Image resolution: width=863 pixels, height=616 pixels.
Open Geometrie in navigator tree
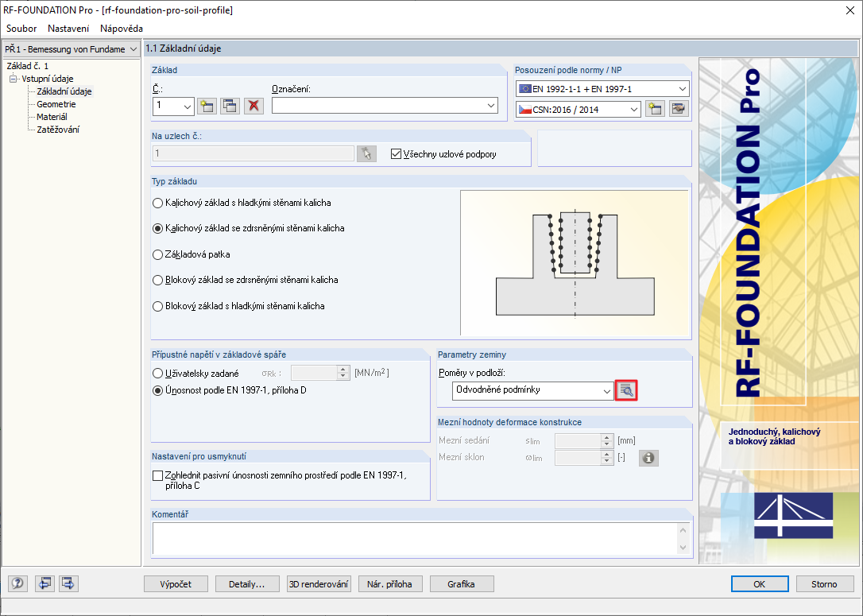(x=56, y=104)
